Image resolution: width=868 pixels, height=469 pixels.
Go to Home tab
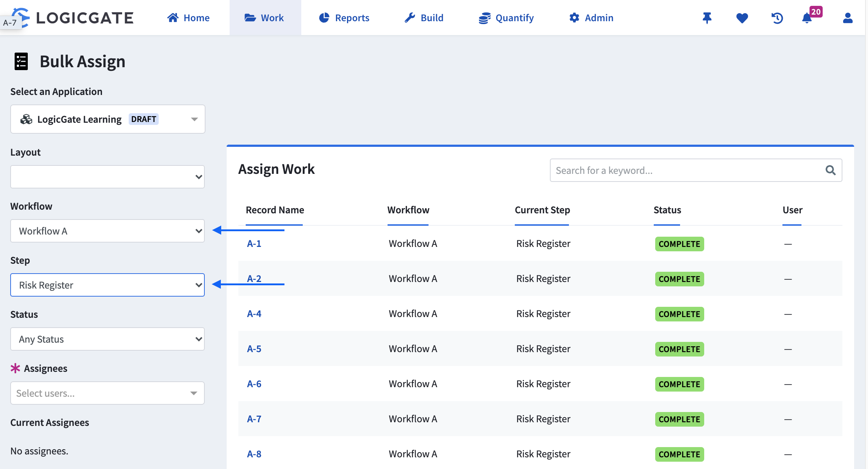coord(188,18)
